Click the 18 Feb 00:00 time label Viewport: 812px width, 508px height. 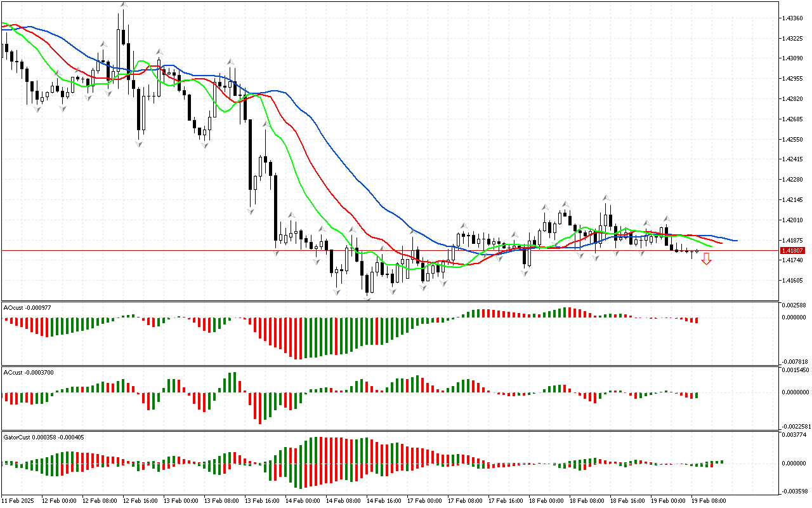click(x=547, y=501)
